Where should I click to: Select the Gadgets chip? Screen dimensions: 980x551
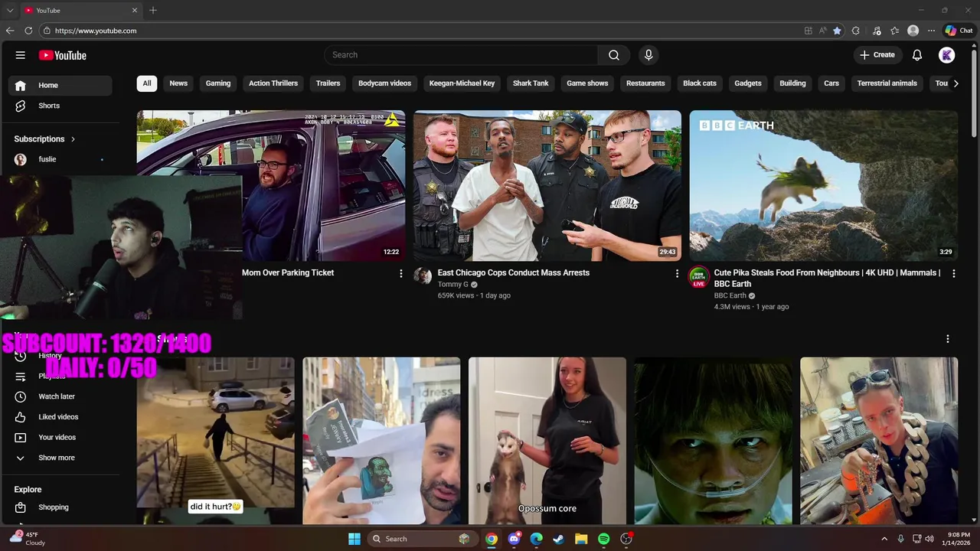pyautogui.click(x=748, y=83)
